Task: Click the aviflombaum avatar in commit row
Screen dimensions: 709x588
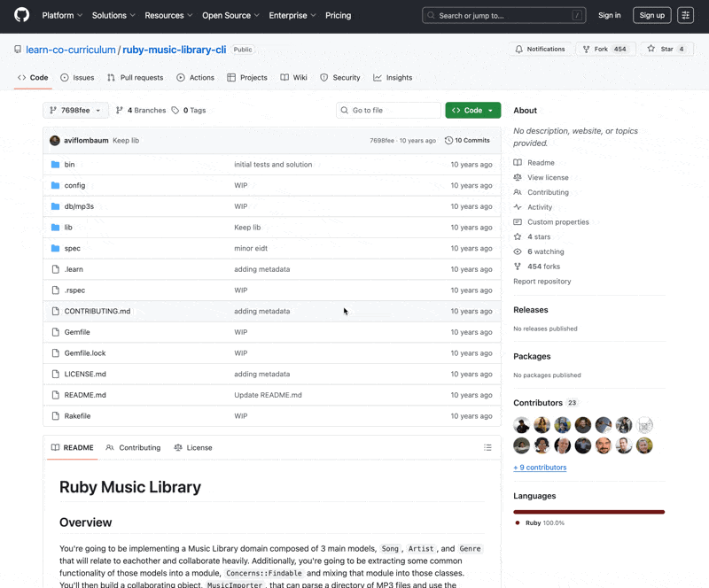Action: [x=55, y=141]
